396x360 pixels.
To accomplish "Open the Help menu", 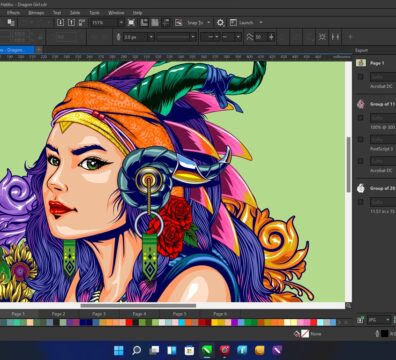I will tap(138, 13).
